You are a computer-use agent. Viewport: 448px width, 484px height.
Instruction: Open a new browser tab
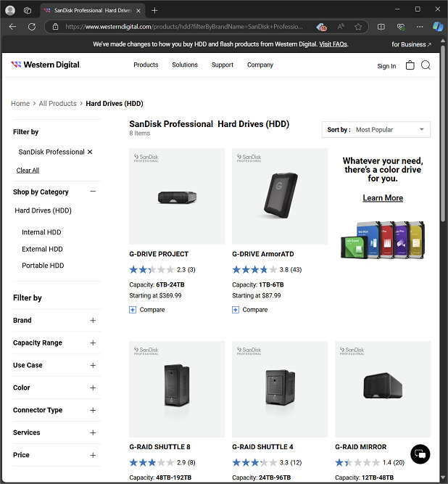(x=154, y=10)
